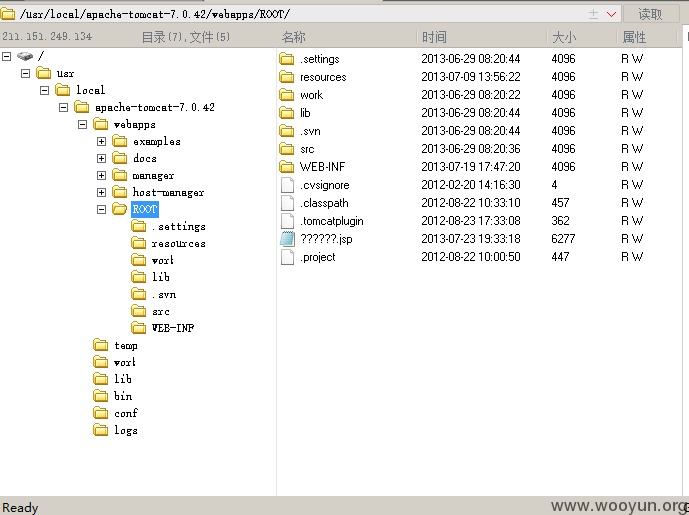Select resources folder in the tree
Image resolution: width=689 pixels, height=515 pixels.
coord(179,243)
